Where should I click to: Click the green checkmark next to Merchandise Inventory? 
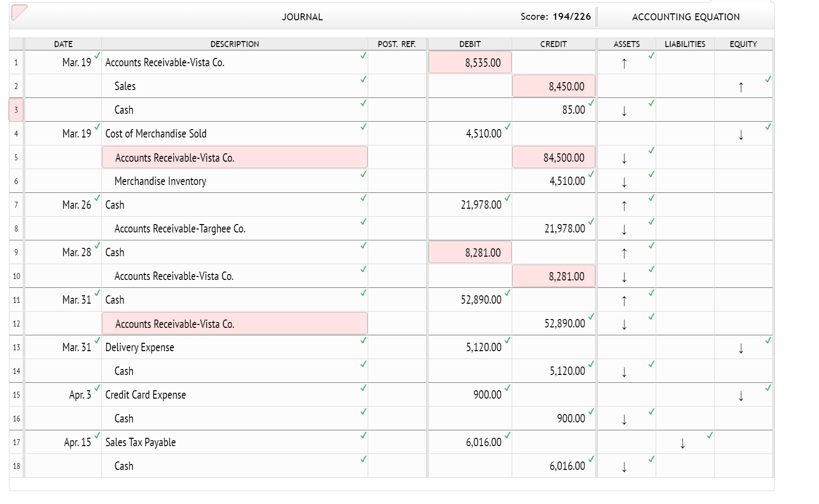pyautogui.click(x=364, y=175)
